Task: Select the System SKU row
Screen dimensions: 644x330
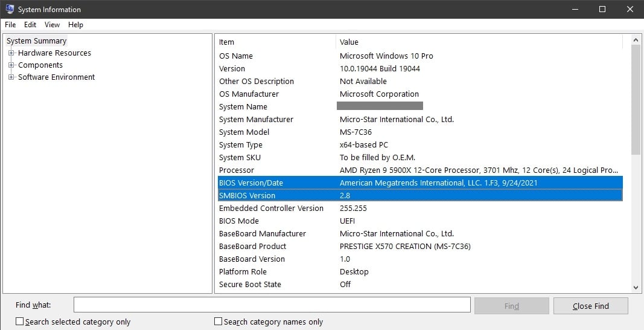Action: (420, 158)
